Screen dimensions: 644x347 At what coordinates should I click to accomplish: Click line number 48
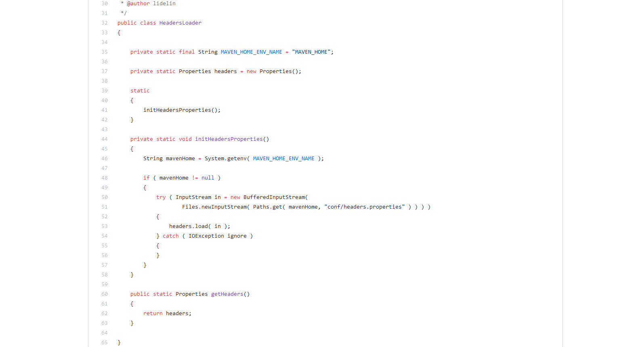tap(105, 178)
